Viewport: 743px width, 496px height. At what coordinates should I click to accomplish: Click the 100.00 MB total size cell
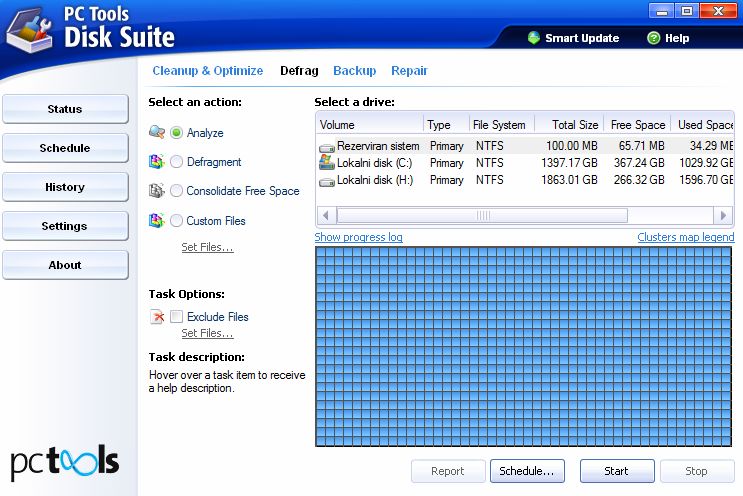571,145
